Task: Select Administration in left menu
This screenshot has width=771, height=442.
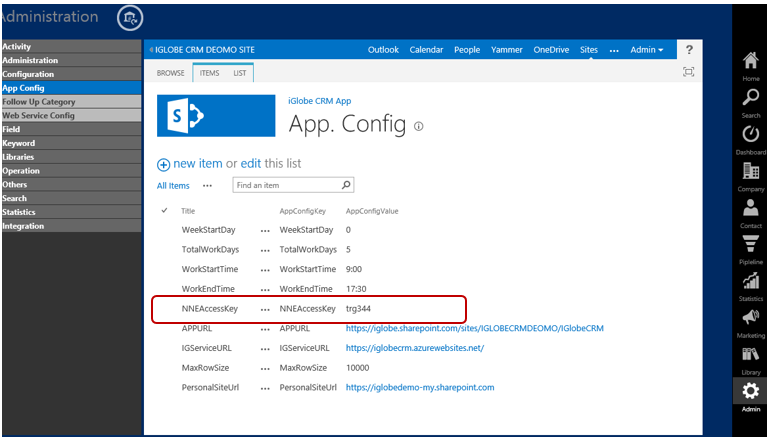Action: pyautogui.click(x=71, y=60)
